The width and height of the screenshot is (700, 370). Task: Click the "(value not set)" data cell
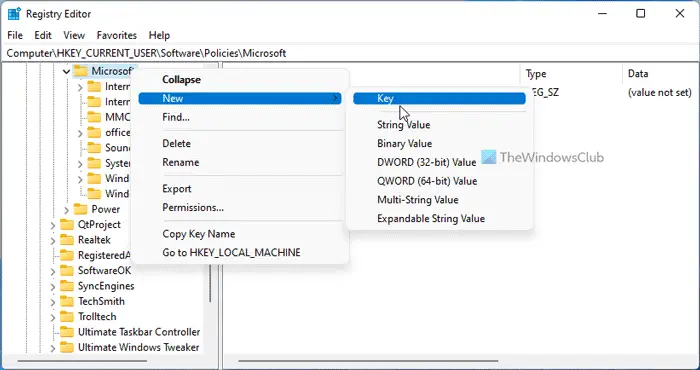[659, 93]
